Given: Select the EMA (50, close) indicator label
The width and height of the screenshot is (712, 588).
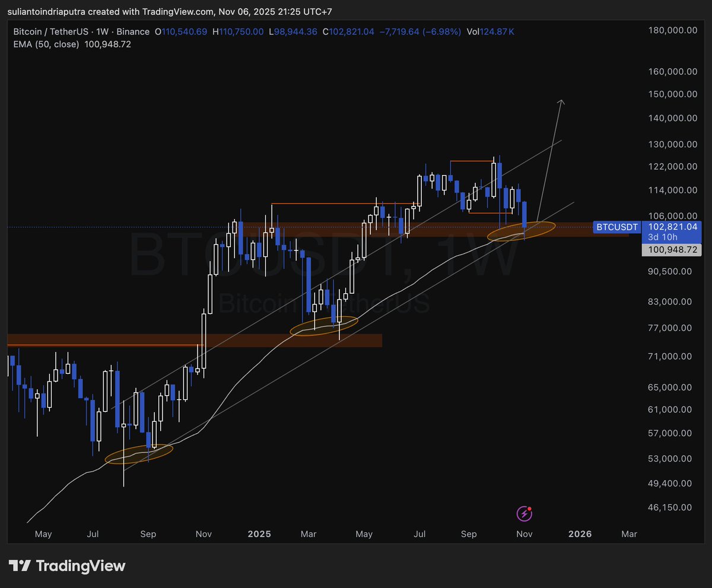Looking at the screenshot, I should click(x=47, y=44).
